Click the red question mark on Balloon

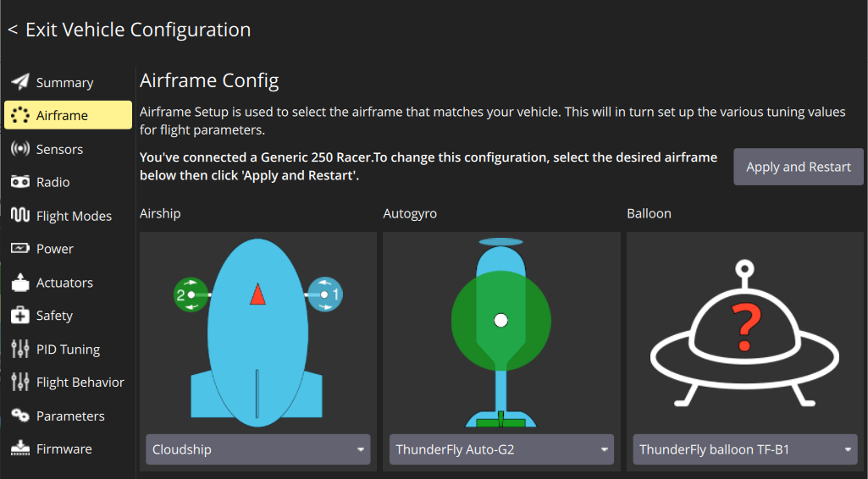[x=746, y=328]
